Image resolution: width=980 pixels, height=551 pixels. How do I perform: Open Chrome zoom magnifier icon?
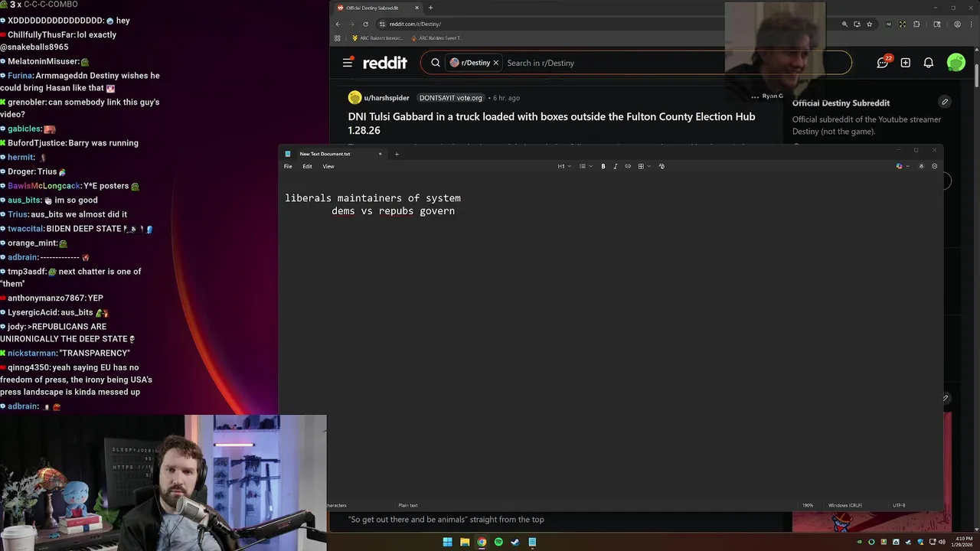tap(844, 24)
